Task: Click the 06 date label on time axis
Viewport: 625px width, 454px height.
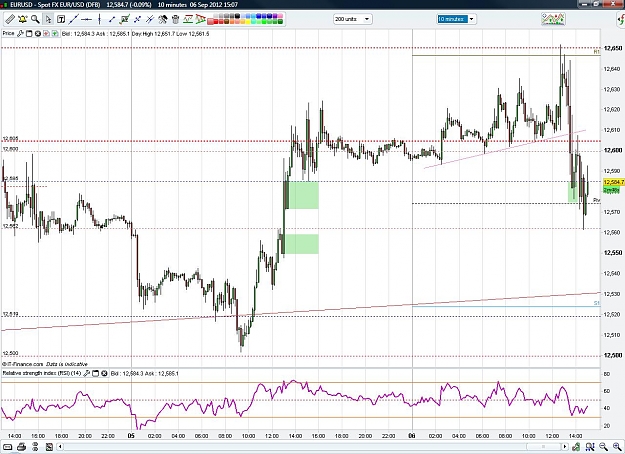Action: click(412, 436)
